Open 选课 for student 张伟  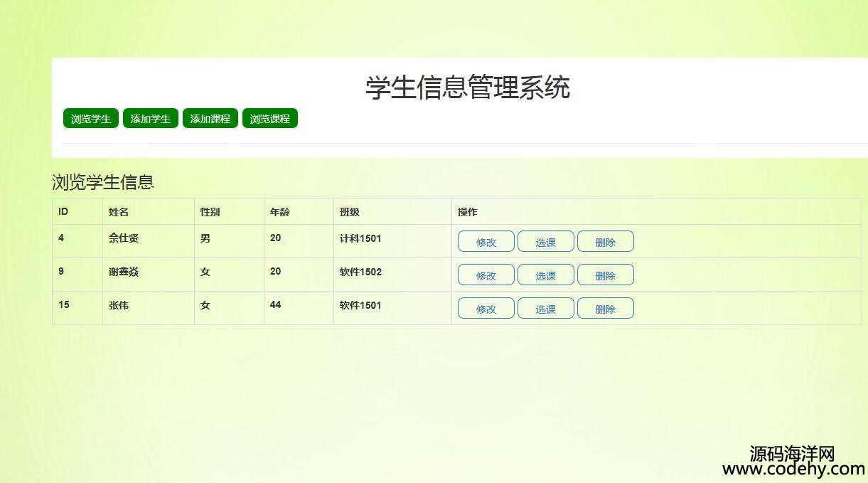546,309
